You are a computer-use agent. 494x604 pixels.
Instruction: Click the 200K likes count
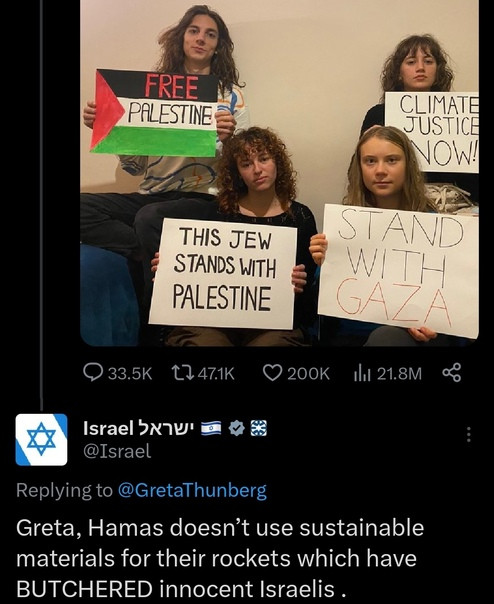[309, 374]
